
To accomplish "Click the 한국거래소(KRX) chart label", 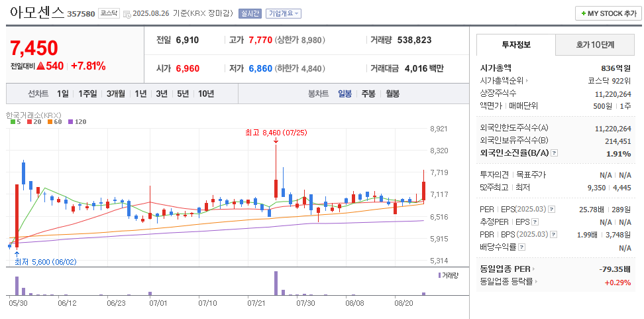I will click(34, 115).
